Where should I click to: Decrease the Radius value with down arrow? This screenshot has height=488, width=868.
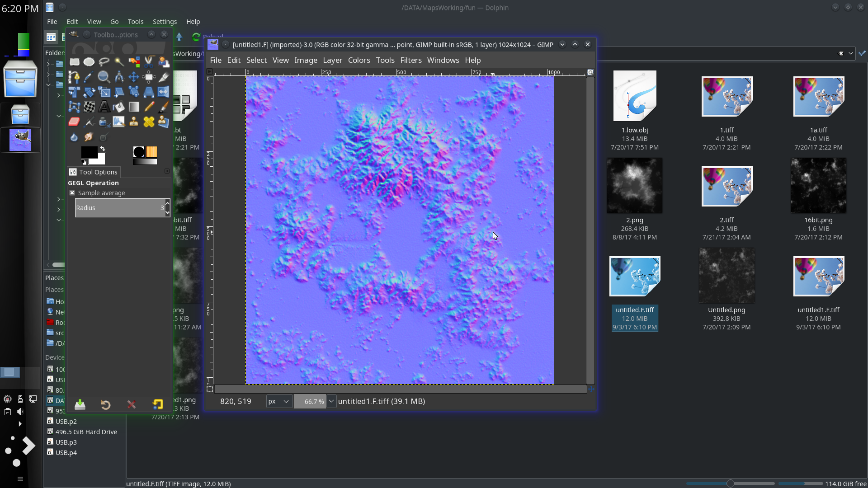(x=168, y=213)
